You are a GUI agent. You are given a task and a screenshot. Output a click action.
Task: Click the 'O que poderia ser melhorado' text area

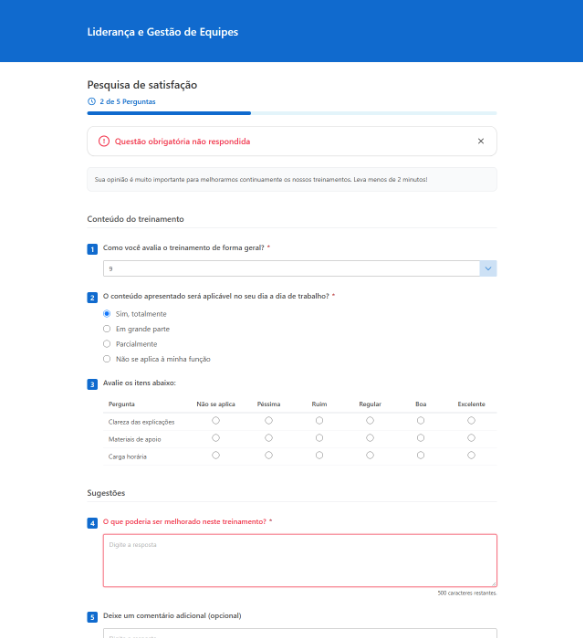tap(300, 560)
